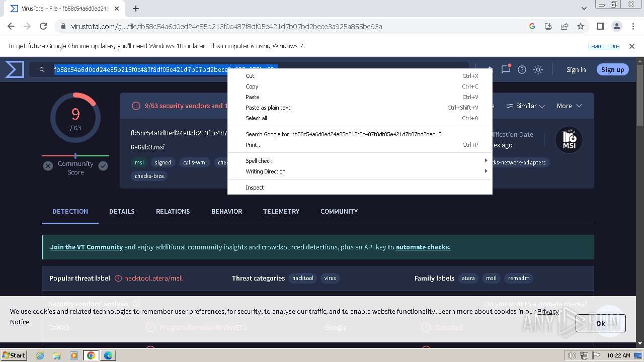Click the Learn more link

pyautogui.click(x=604, y=46)
